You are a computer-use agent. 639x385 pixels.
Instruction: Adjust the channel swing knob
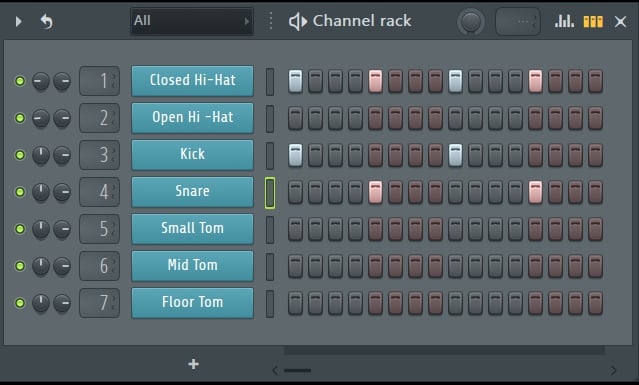coord(471,22)
